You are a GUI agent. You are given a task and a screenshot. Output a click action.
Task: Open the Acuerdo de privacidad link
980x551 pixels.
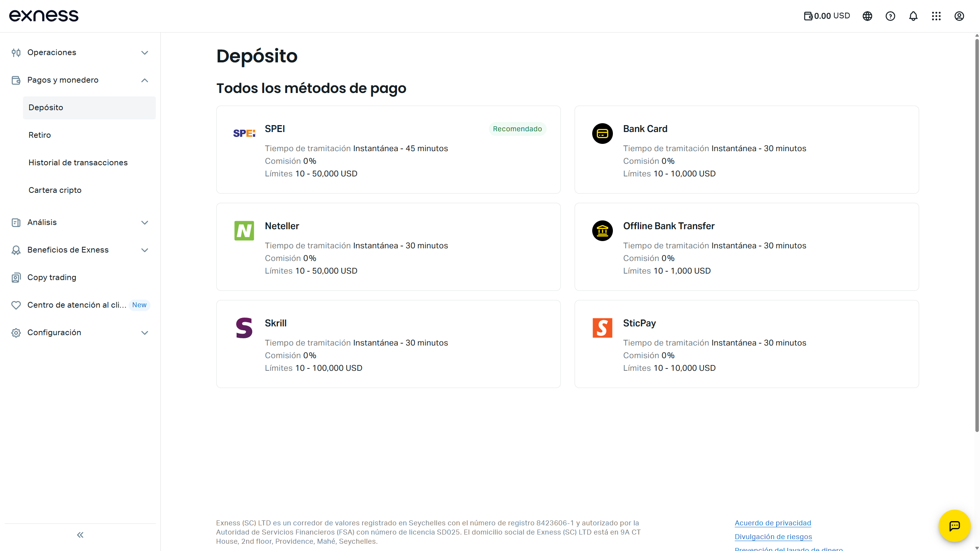point(773,523)
